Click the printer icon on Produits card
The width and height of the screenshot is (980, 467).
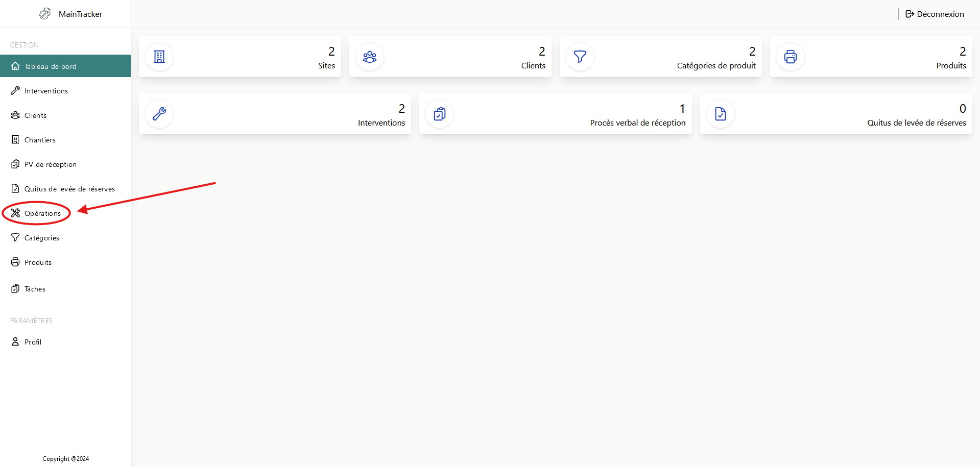(x=791, y=57)
